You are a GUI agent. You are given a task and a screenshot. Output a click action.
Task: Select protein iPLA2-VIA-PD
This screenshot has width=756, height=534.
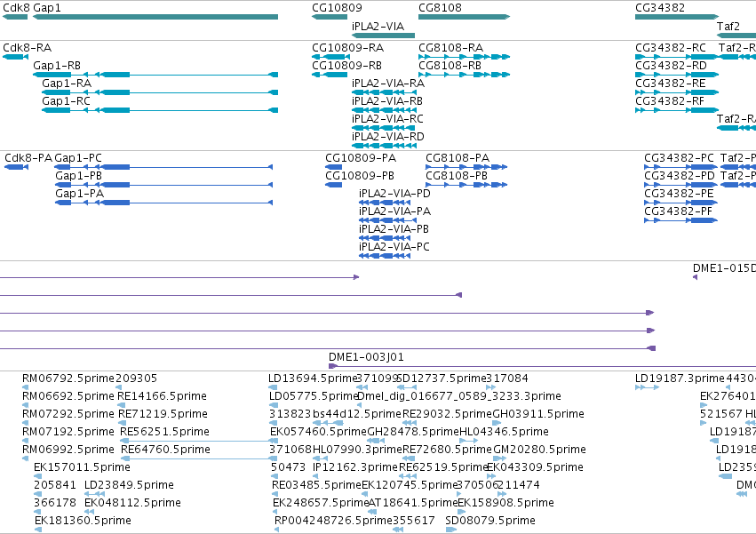click(394, 194)
